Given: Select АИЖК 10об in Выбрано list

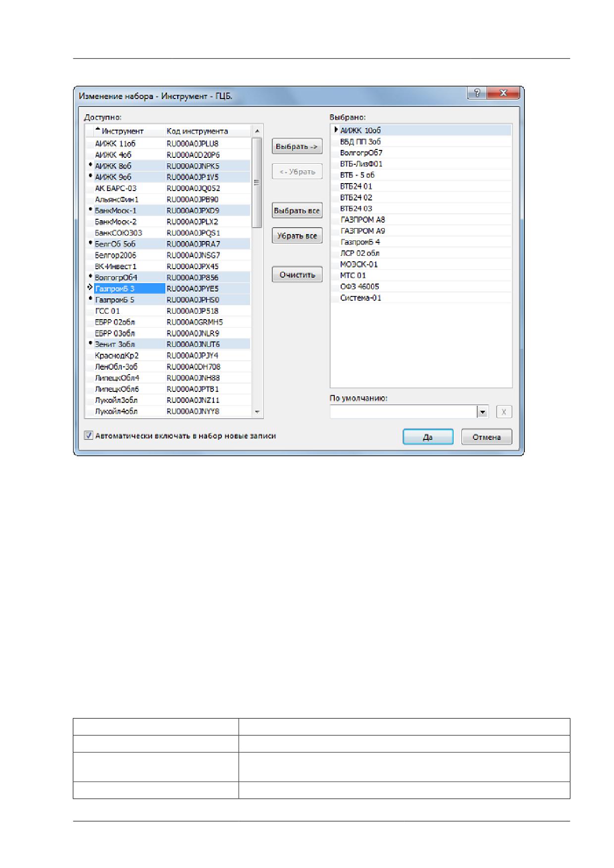Looking at the screenshot, I should click(421, 131).
